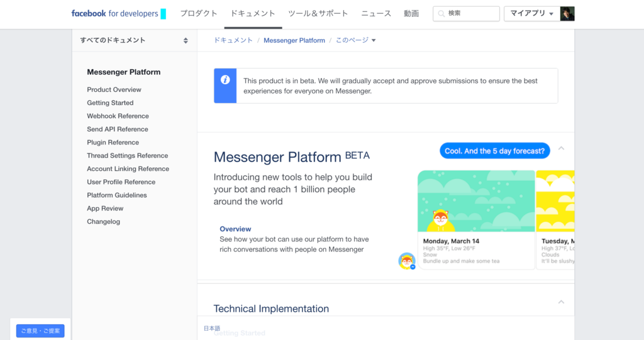Click the fox bot avatar icon
The width and height of the screenshot is (644, 340).
pyautogui.click(x=407, y=261)
